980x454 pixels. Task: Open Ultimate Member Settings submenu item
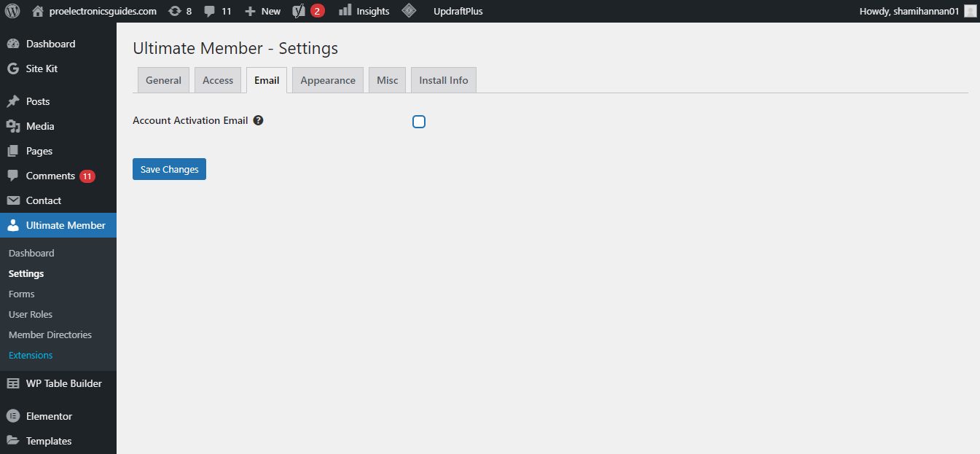[x=26, y=273]
